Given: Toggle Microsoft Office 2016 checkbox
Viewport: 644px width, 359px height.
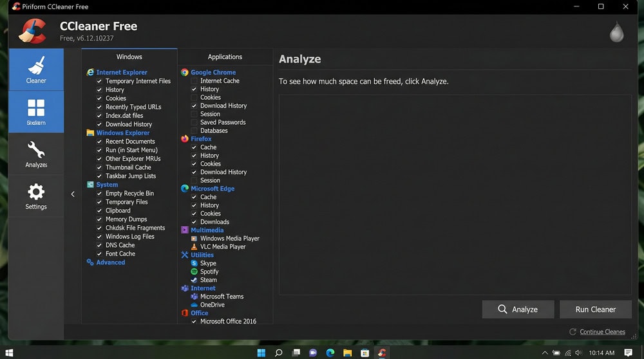Looking at the screenshot, I should (x=194, y=321).
